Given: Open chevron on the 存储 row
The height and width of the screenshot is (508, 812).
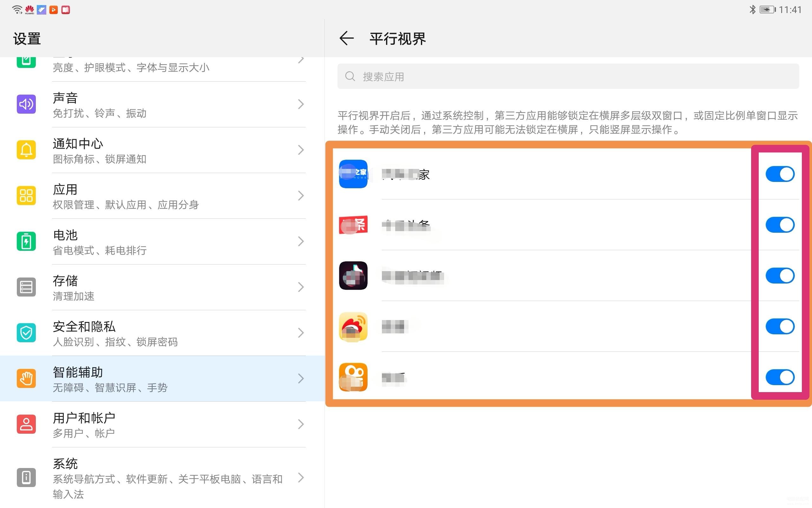Looking at the screenshot, I should (301, 287).
